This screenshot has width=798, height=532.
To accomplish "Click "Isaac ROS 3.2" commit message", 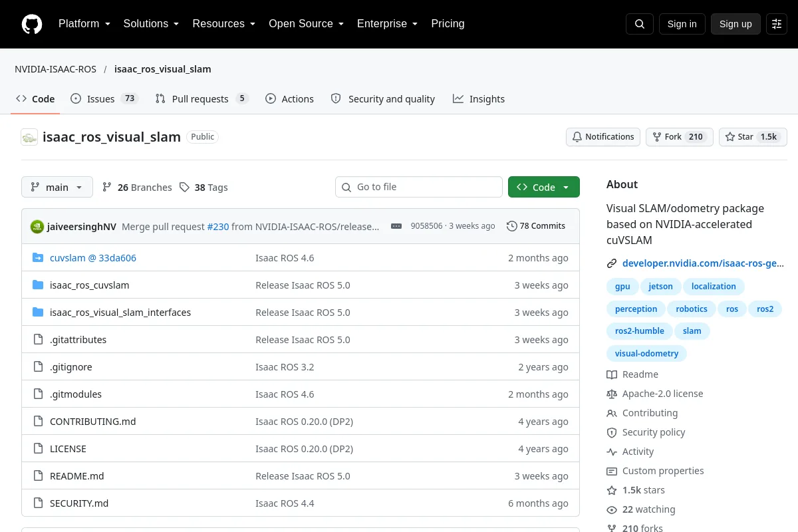I will pyautogui.click(x=285, y=367).
